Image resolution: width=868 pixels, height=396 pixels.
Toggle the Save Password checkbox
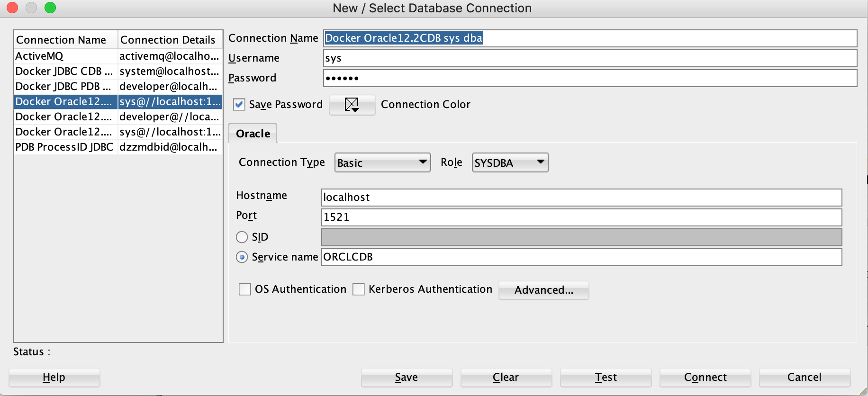(x=240, y=105)
